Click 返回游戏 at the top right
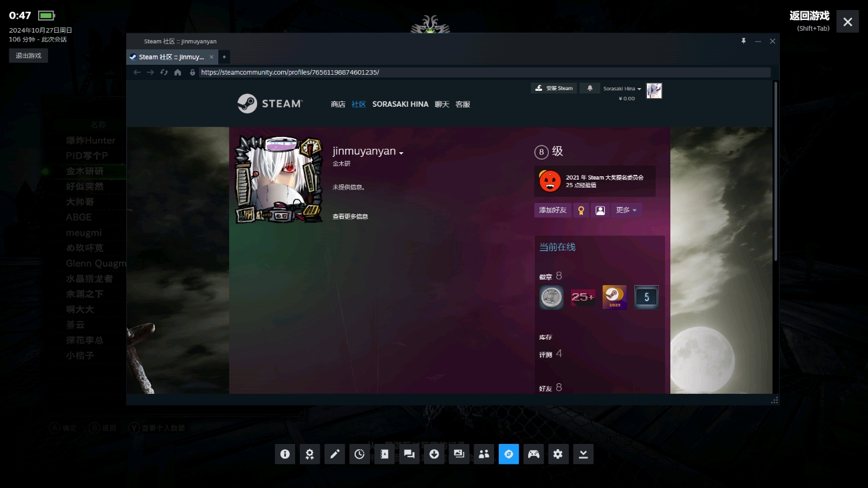This screenshot has width=868, height=488. coord(809,16)
